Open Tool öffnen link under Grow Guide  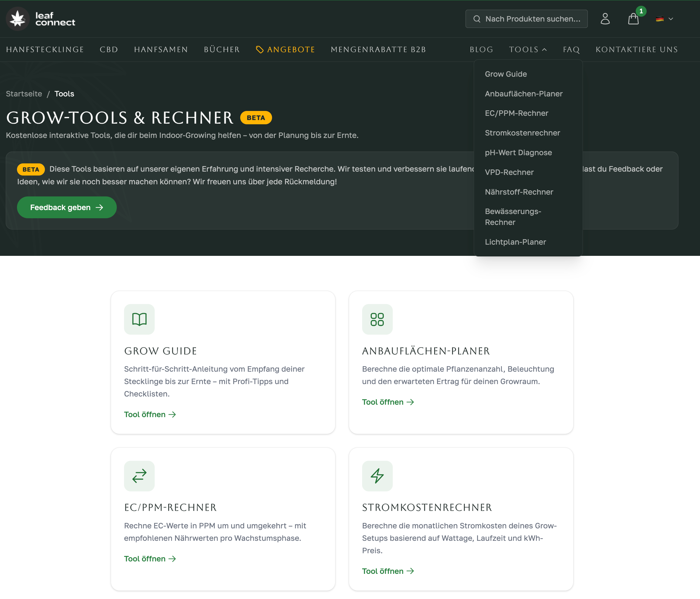(150, 414)
